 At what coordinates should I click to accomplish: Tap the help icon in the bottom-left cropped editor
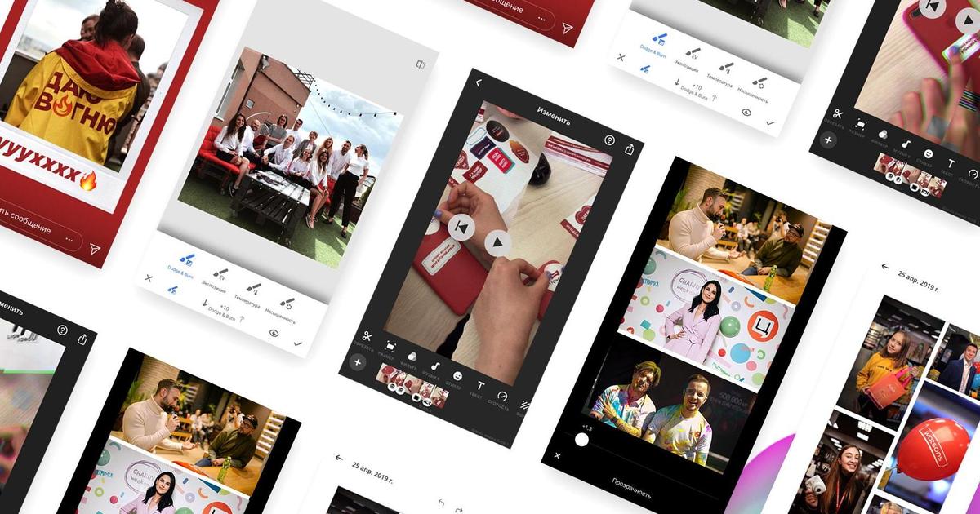pyautogui.click(x=62, y=330)
